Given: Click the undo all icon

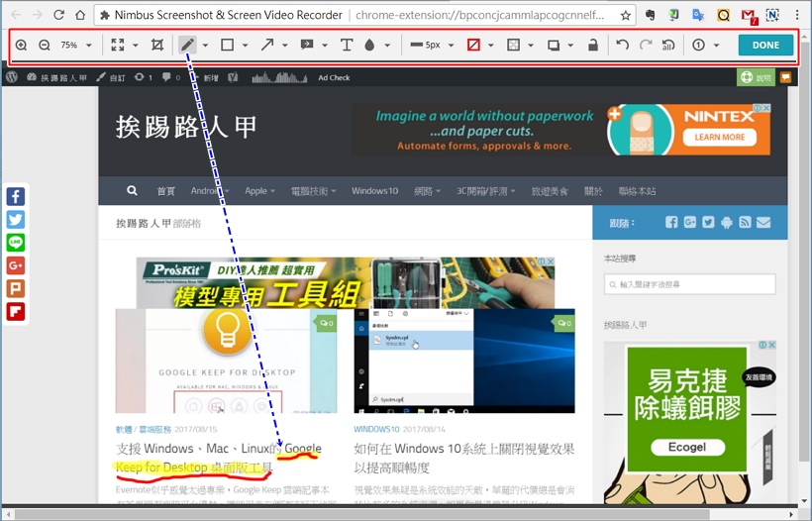Looking at the screenshot, I should tap(668, 45).
